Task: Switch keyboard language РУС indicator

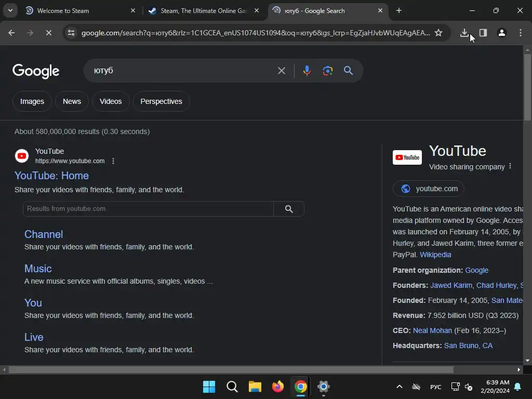Action: (x=436, y=387)
